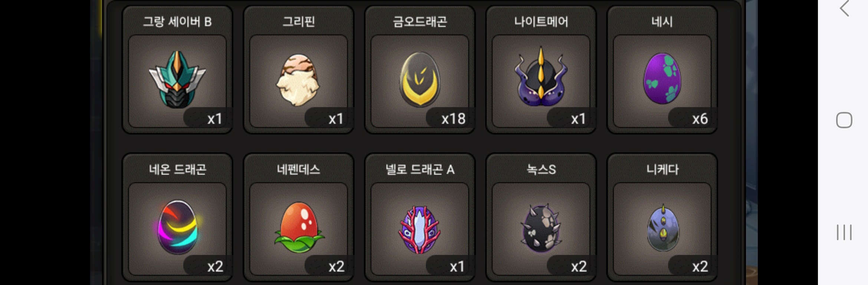This screenshot has height=285, width=868.
Task: Tap the Android back arrow
Action: [844, 9]
